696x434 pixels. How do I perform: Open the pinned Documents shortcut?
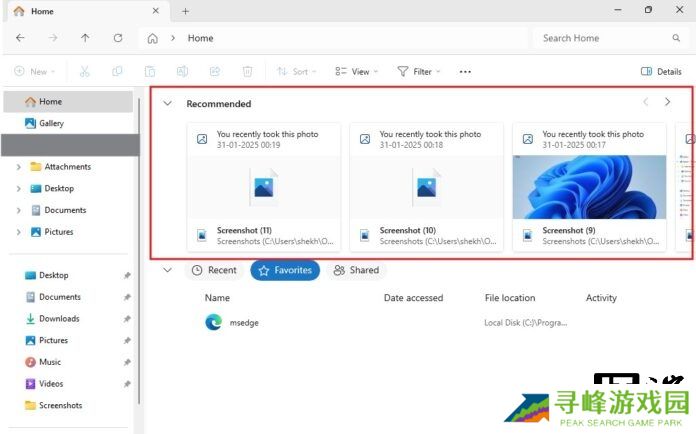pos(53,297)
